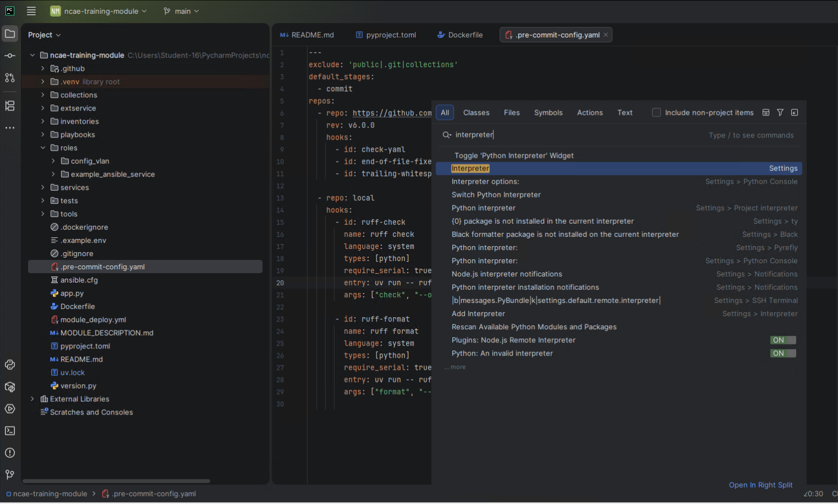Click Open In Right Split link
838x504 pixels.
(x=761, y=485)
